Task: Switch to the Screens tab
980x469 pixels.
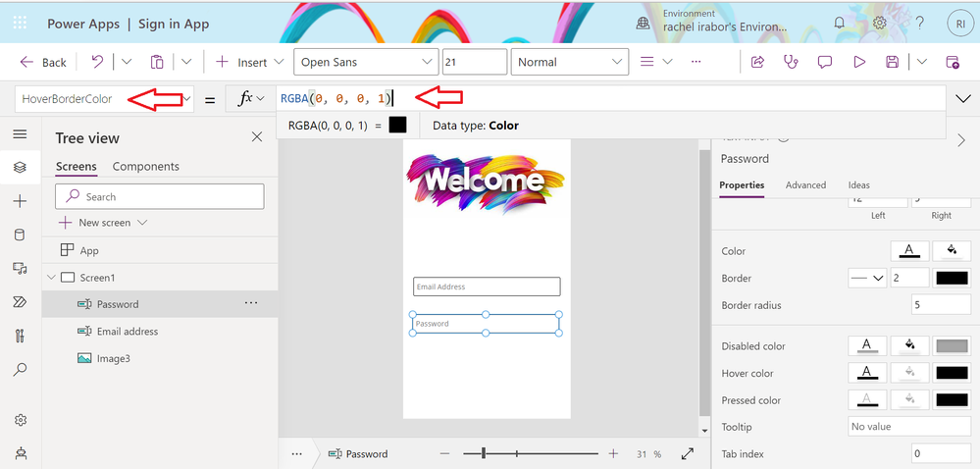Action: 77,167
